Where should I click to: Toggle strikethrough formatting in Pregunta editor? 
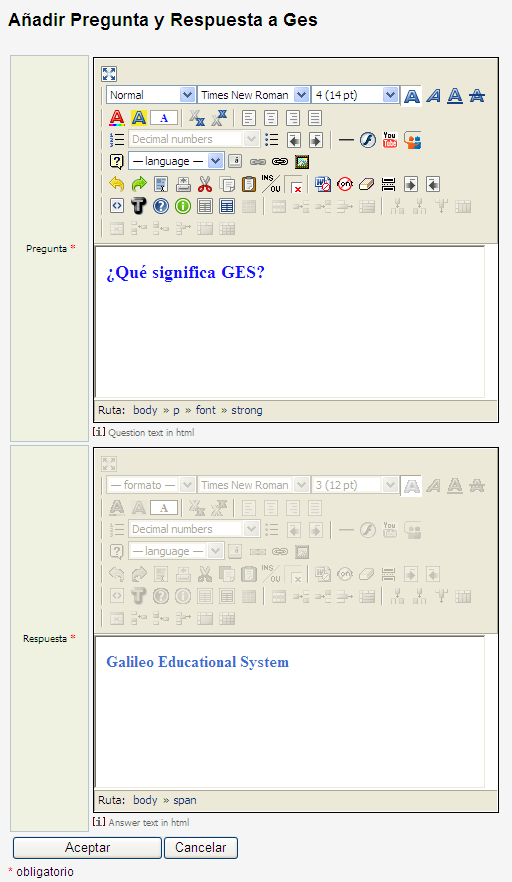point(477,96)
